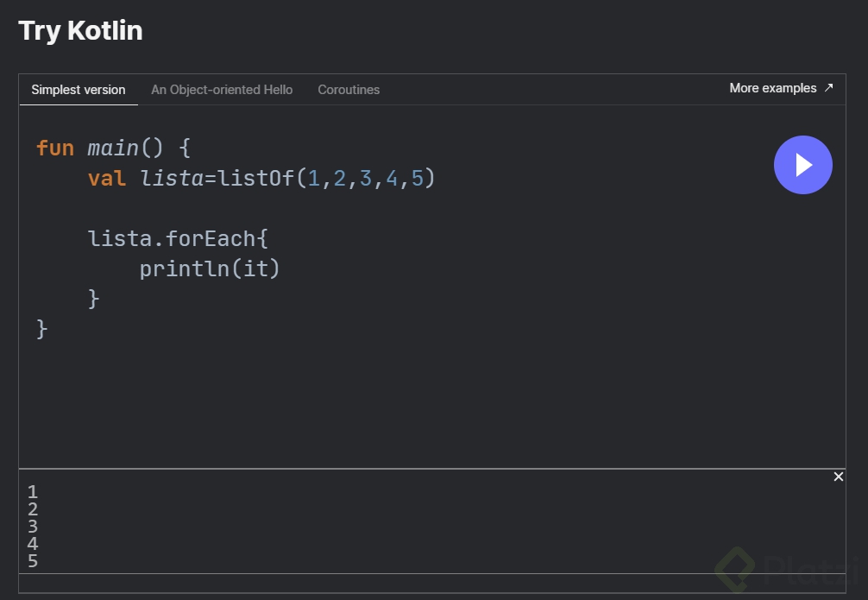The height and width of the screenshot is (600, 868).
Task: Click the 'lista.forEach{' code line
Action: [x=178, y=239]
